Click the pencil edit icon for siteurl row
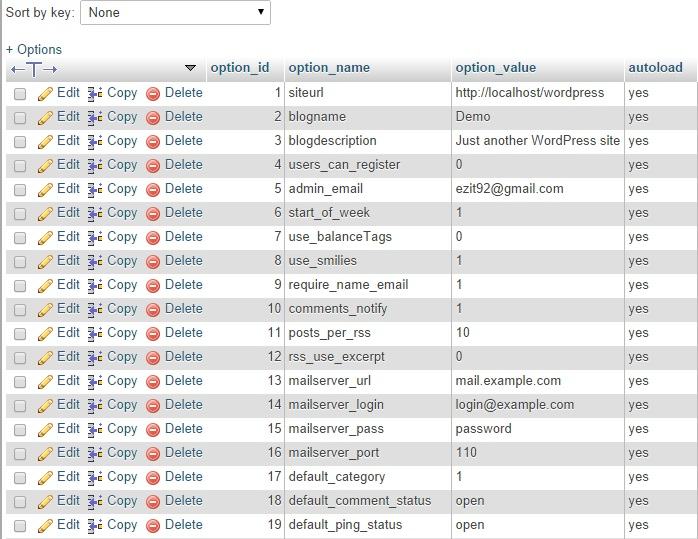The width and height of the screenshot is (698, 539). pyautogui.click(x=45, y=94)
